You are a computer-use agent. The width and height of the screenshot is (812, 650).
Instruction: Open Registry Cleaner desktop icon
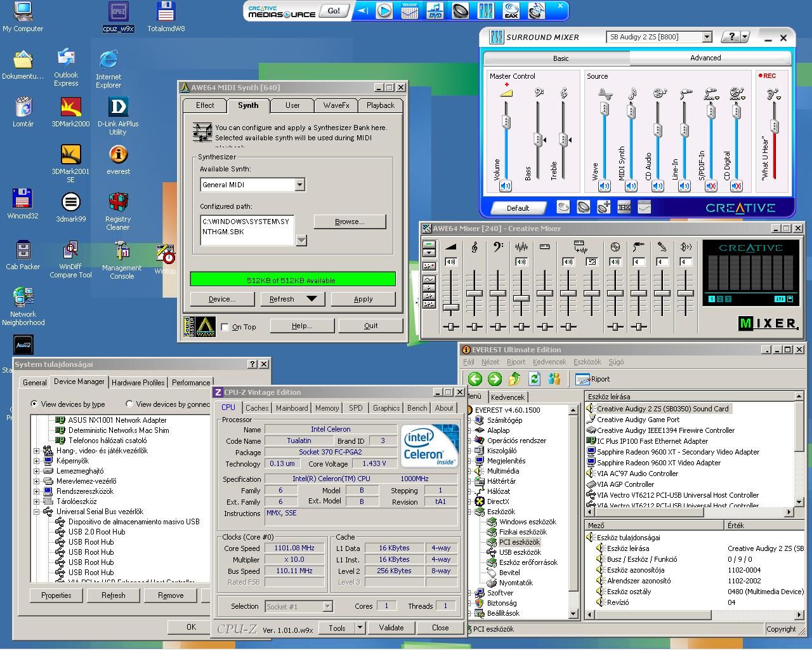(118, 211)
